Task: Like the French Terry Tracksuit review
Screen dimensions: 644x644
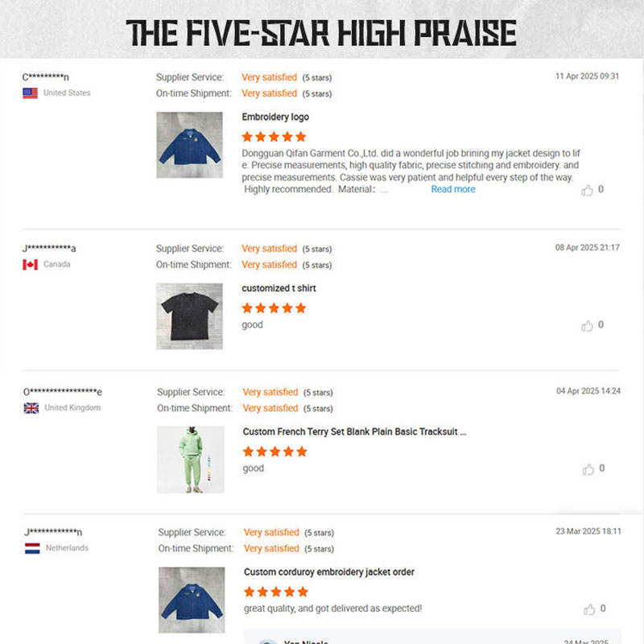Action: (588, 469)
